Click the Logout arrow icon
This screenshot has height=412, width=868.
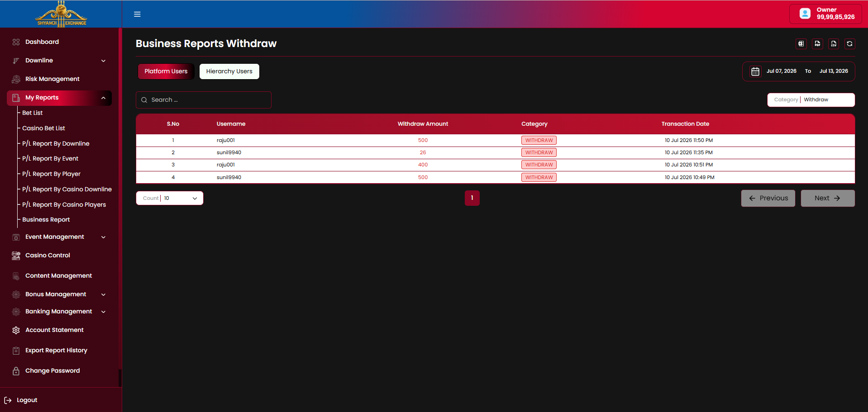click(x=8, y=400)
